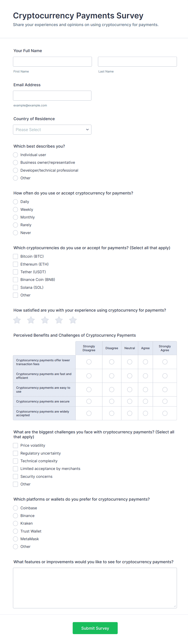This screenshot has width=188, height=644.
Task: Enable the Price volatility checkbox
Action: (x=16, y=445)
